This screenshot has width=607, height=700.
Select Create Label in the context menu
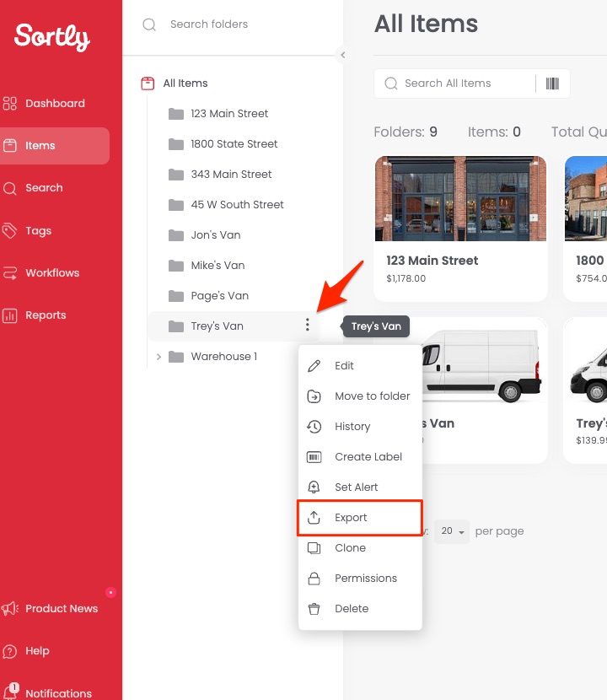click(x=360, y=457)
